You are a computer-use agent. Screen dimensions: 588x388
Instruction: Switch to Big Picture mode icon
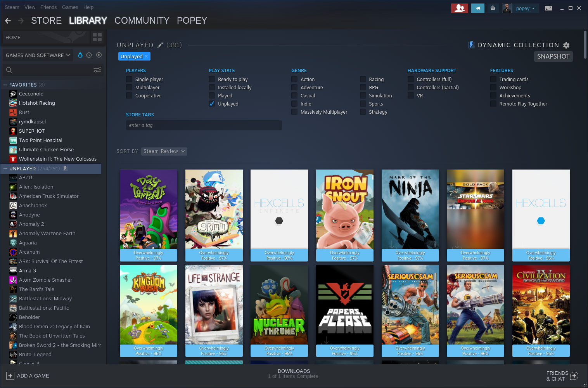point(548,8)
